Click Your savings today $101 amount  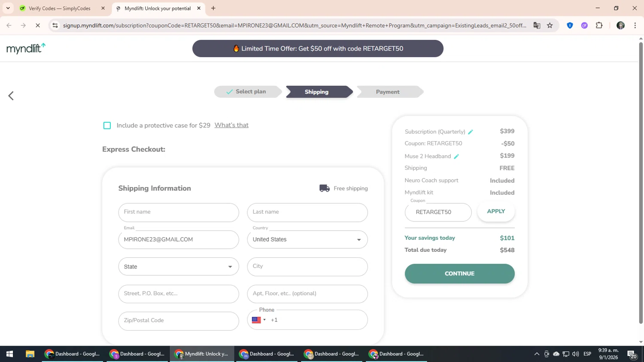(x=507, y=238)
